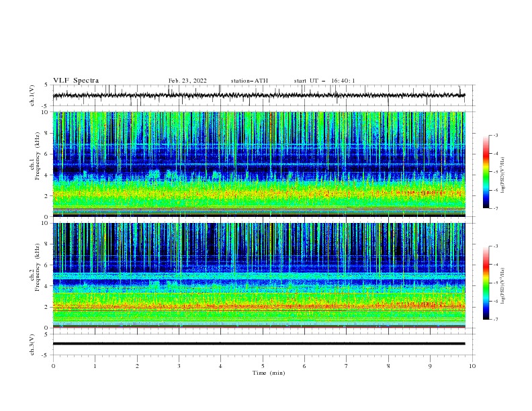Image resolution: width=532 pixels, height=411 pixels.
Task: Click the "4" tick on the time axis
Action: click(x=220, y=366)
